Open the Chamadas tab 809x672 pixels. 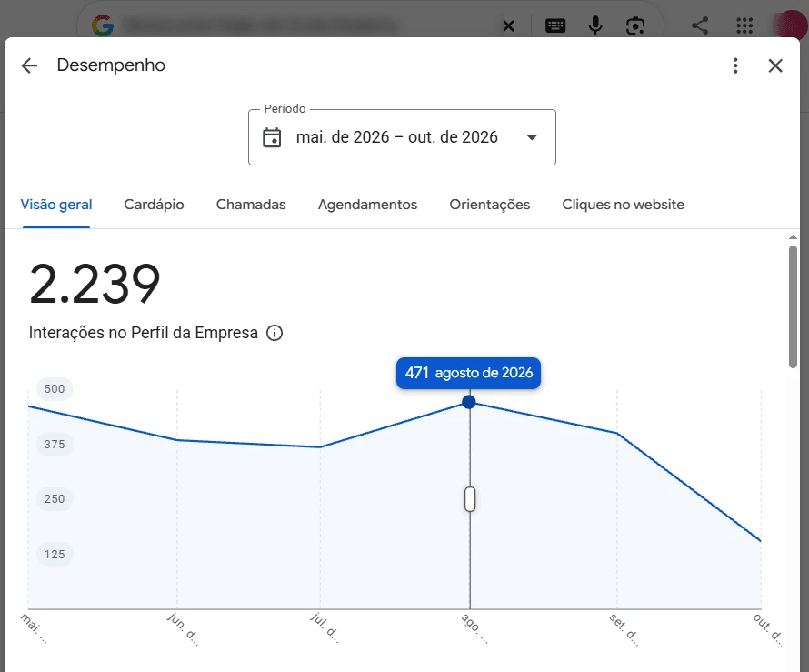[x=251, y=205]
